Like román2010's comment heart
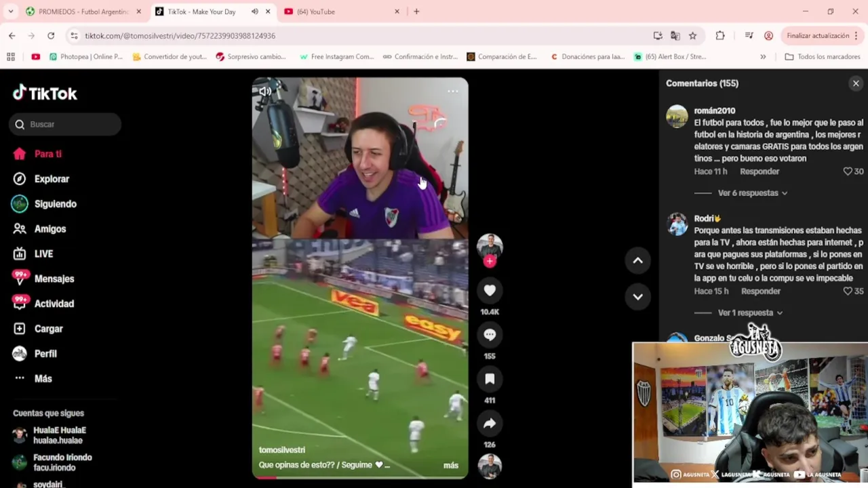The image size is (868, 488). 848,171
